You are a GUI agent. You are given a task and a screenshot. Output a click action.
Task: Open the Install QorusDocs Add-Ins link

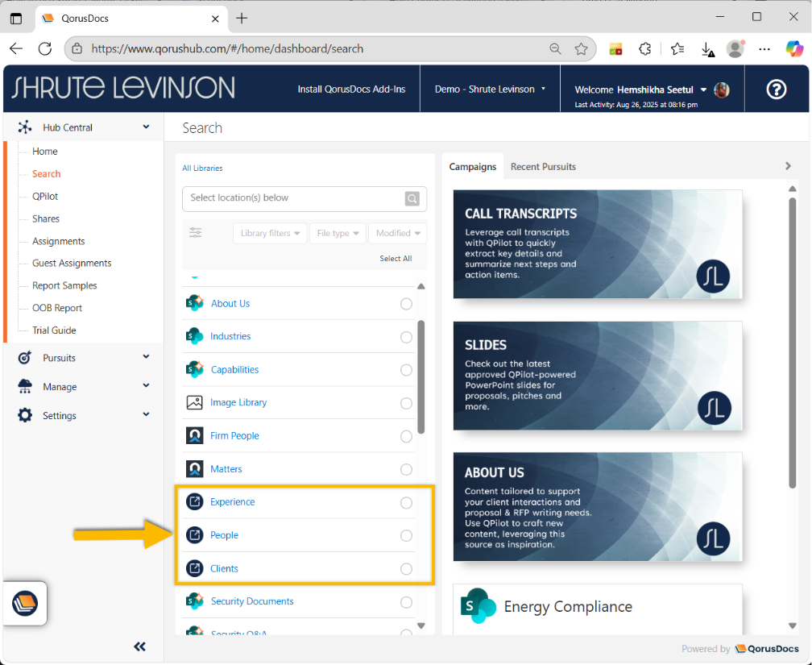point(351,89)
